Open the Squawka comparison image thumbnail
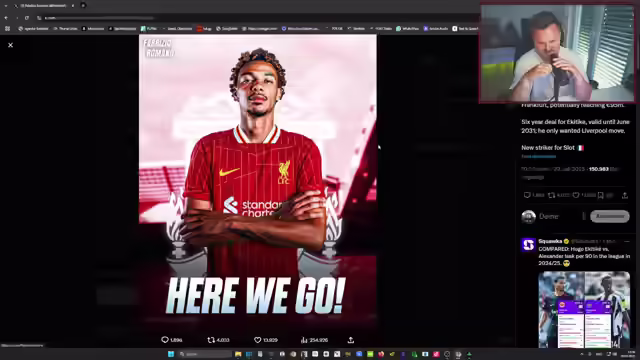640x360 pixels. (584, 309)
